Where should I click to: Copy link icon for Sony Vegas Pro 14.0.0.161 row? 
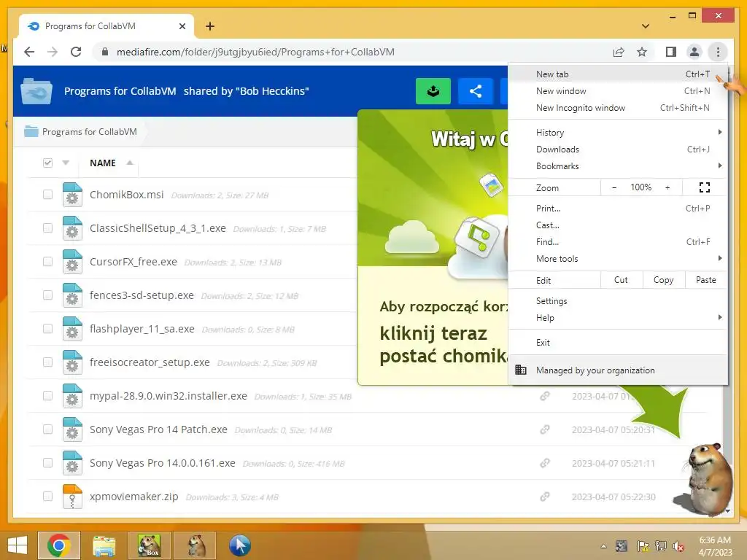pos(544,463)
